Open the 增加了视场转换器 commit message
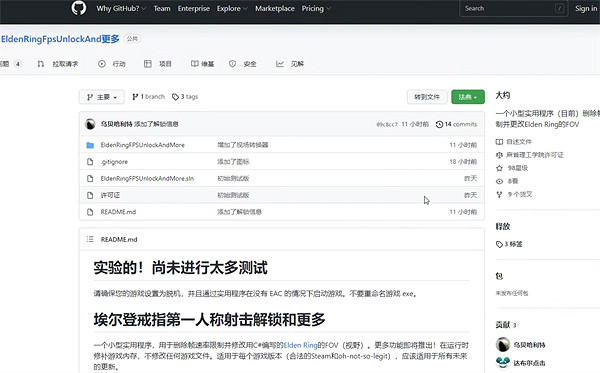This screenshot has width=600, height=373. pos(243,145)
